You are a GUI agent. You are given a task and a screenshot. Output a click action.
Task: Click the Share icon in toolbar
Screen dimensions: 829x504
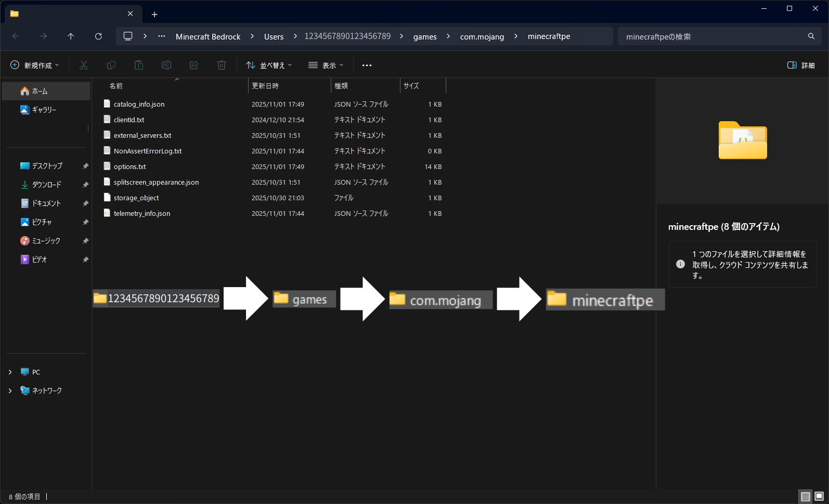coord(194,65)
